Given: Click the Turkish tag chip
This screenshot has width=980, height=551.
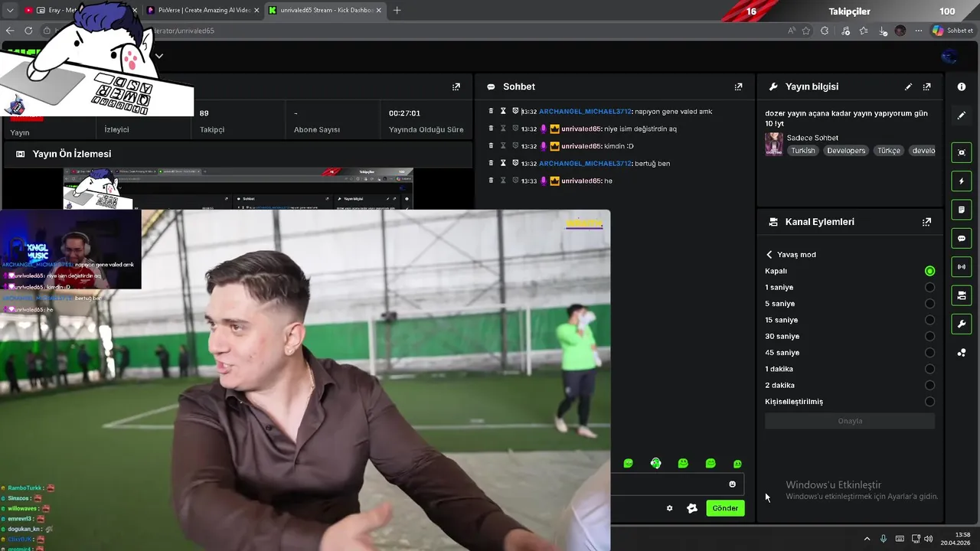Looking at the screenshot, I should coord(803,151).
